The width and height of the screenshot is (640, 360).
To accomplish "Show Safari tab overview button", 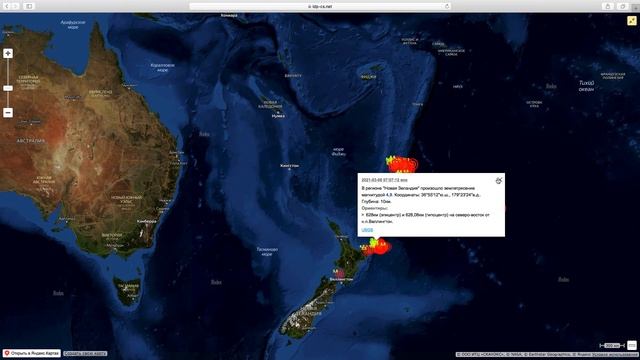I will (622, 6).
